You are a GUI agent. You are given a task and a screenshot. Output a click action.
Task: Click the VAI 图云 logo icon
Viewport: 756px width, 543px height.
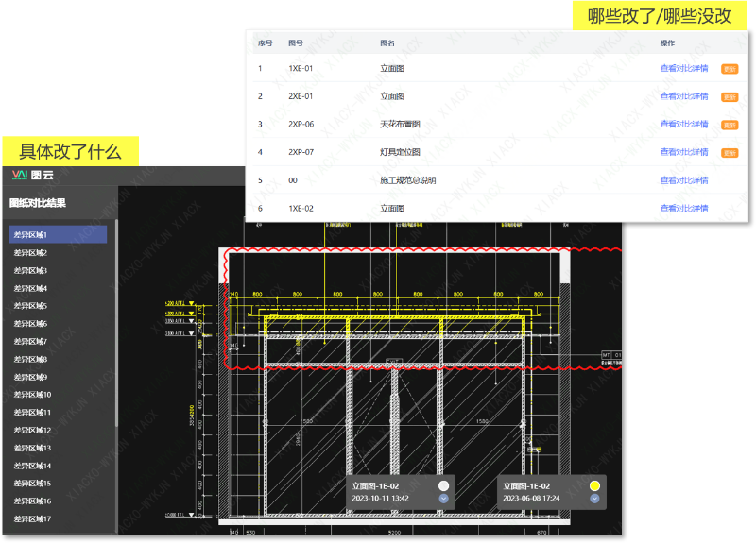click(x=19, y=175)
